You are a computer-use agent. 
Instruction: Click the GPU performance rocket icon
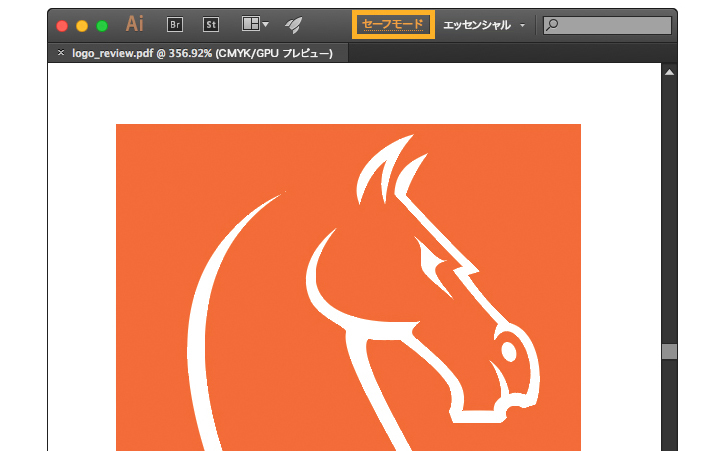[x=294, y=25]
